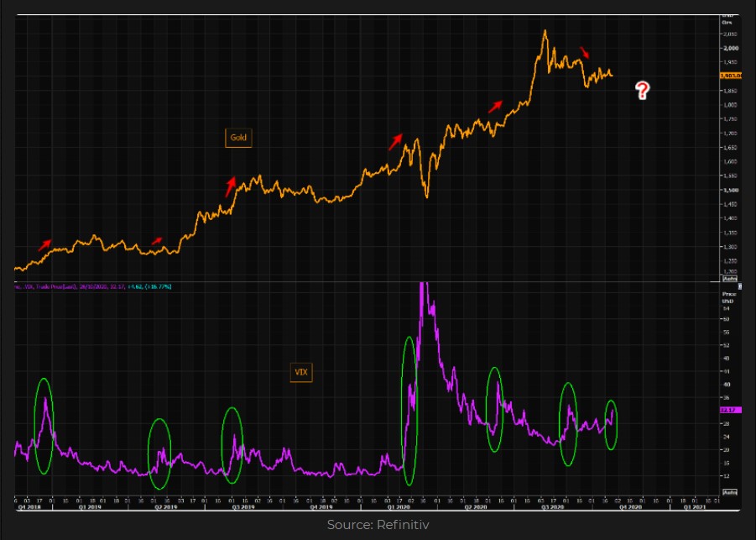Select the orange 1,903 gold price tag
This screenshot has width=756, height=540.
731,76
